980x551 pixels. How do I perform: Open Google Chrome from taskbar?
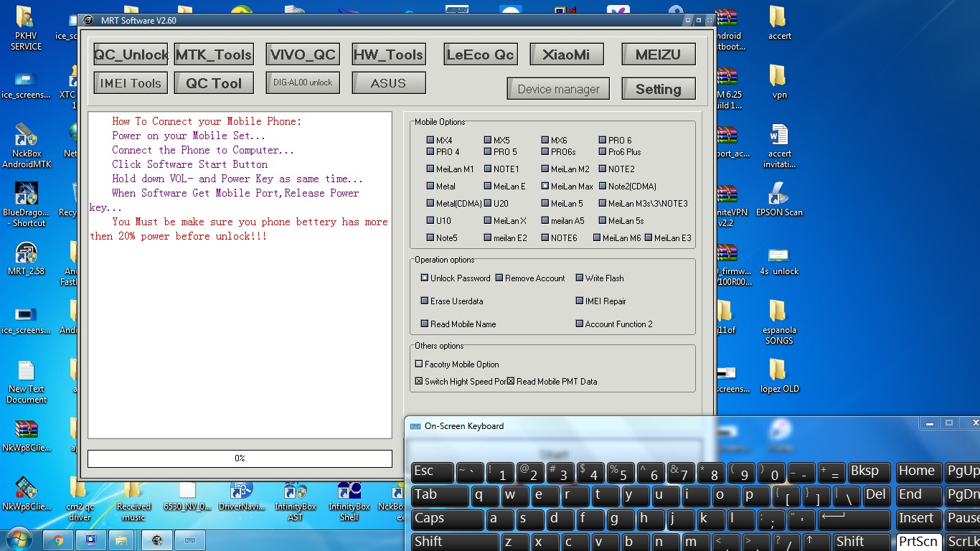(x=58, y=540)
